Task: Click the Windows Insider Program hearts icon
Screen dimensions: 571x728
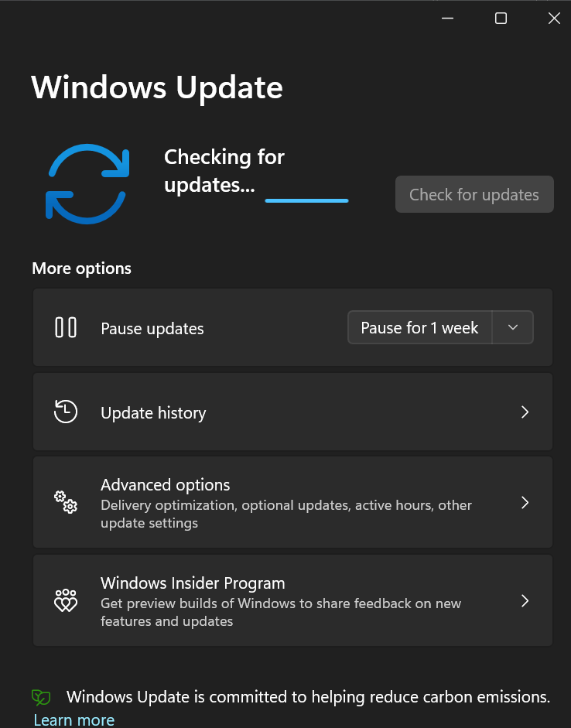Action: point(66,600)
